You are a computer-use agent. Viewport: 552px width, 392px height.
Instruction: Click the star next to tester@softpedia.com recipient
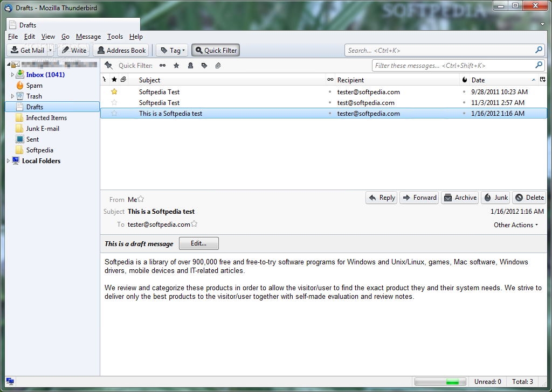tap(194, 223)
